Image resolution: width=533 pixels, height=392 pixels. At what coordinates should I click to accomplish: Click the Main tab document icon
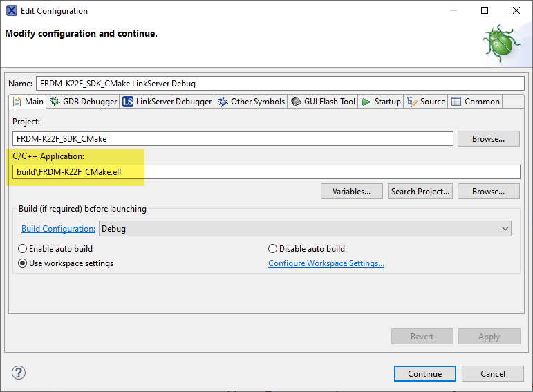pyautogui.click(x=18, y=102)
